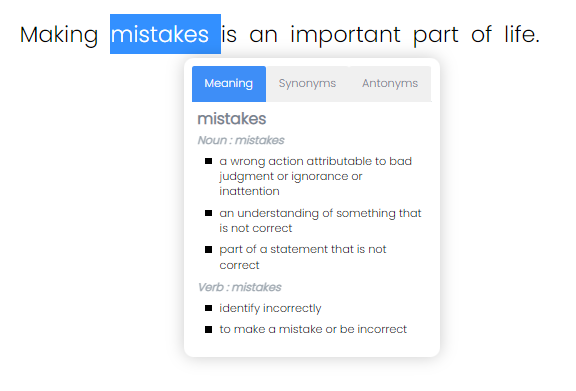Click the mistakes heading in popup
The height and width of the screenshot is (391, 576).
point(232,119)
